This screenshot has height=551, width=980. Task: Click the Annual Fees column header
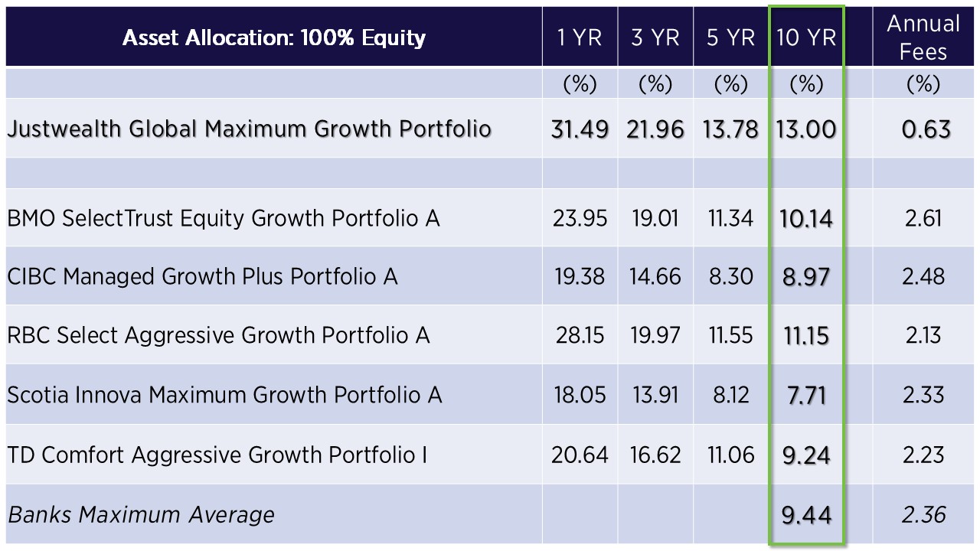point(923,37)
